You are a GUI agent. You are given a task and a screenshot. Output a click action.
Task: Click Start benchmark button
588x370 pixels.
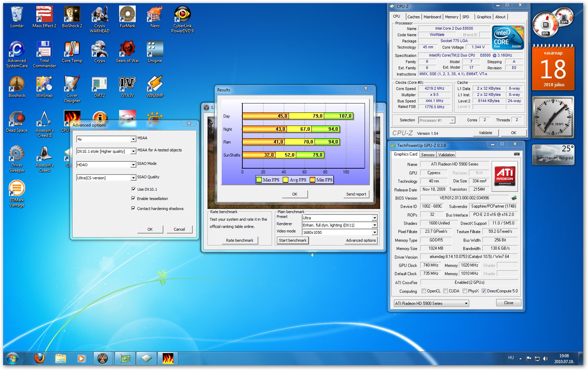[x=293, y=240]
